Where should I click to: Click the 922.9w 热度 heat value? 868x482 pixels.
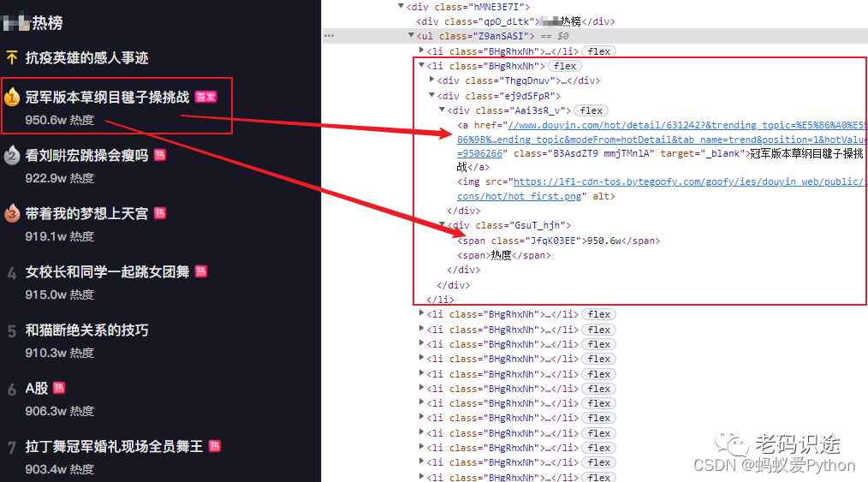(60, 178)
